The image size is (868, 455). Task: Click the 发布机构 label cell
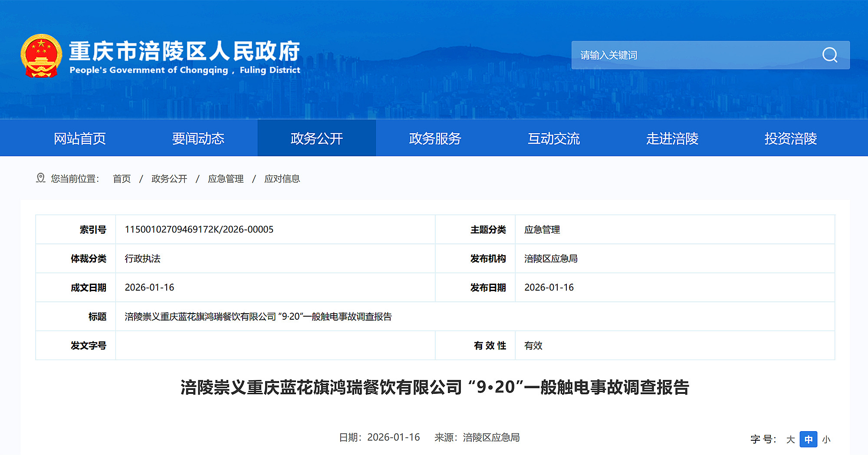[x=475, y=259]
